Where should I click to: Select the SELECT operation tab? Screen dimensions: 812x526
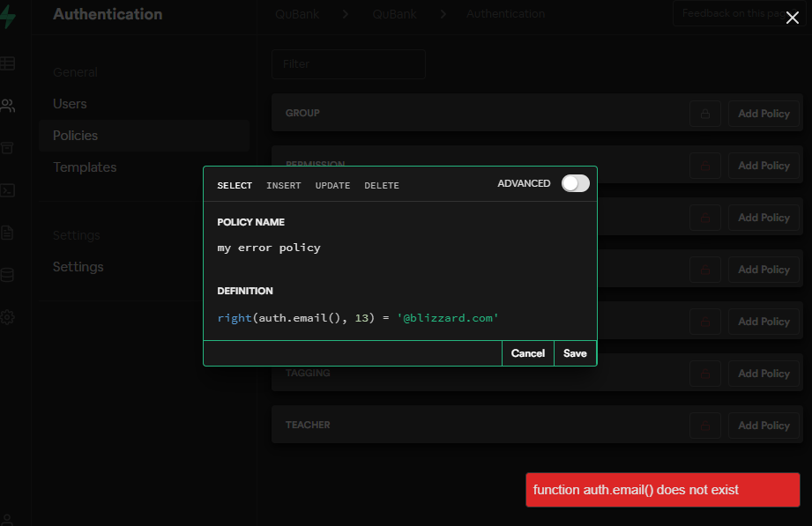(x=235, y=185)
